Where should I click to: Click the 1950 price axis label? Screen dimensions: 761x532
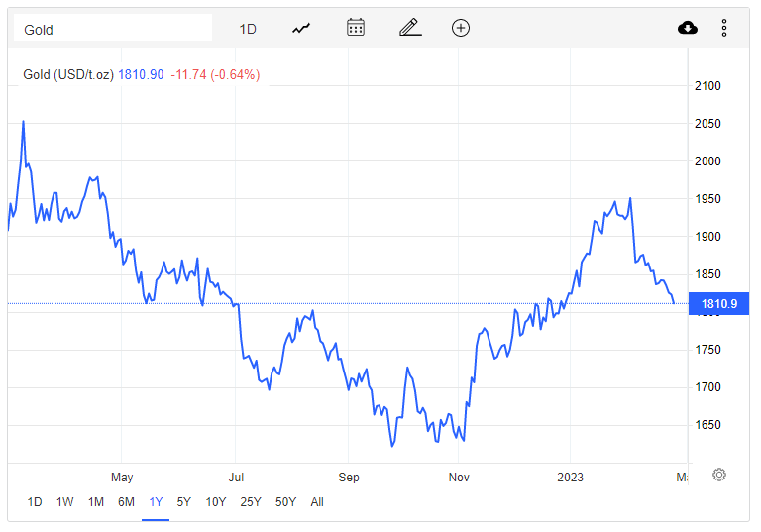[x=707, y=199]
